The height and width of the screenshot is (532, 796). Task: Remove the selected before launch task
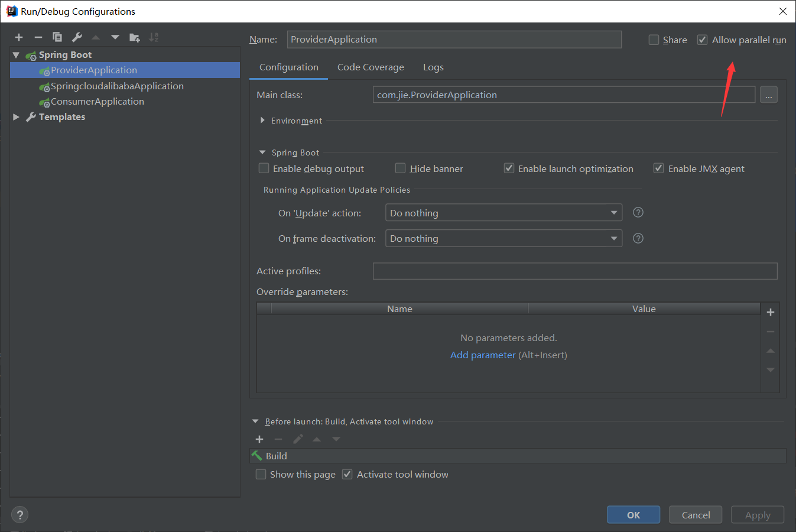(278, 439)
